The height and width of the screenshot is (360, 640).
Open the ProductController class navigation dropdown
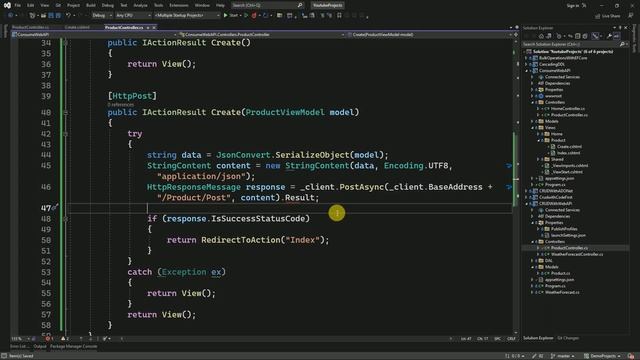pos(262,35)
